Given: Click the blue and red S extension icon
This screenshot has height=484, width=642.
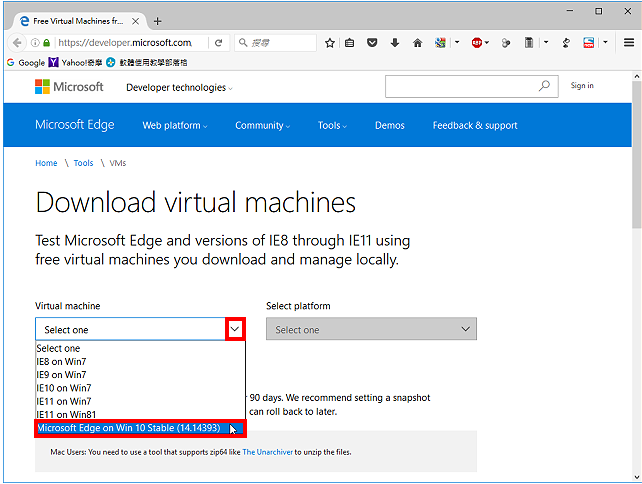Looking at the screenshot, I should click(x=588, y=43).
